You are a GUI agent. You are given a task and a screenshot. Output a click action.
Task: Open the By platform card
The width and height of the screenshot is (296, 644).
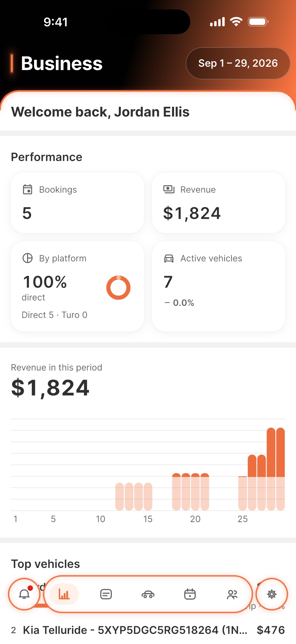77,286
